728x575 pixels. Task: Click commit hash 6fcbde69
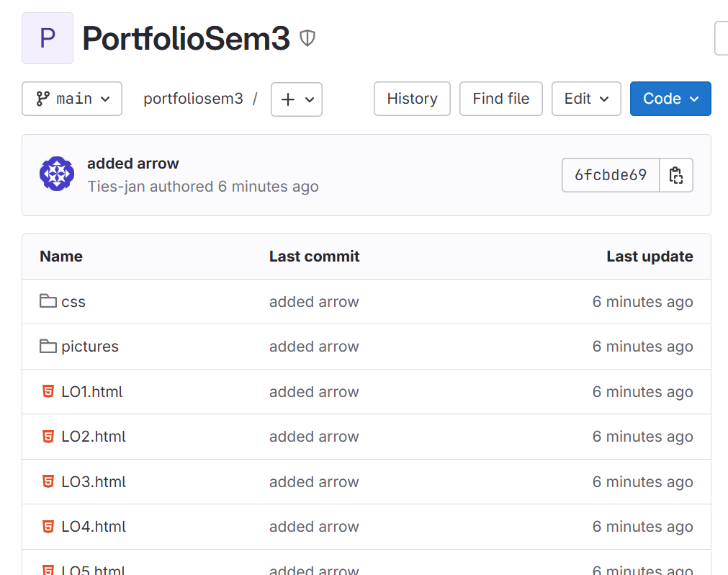pyautogui.click(x=611, y=175)
